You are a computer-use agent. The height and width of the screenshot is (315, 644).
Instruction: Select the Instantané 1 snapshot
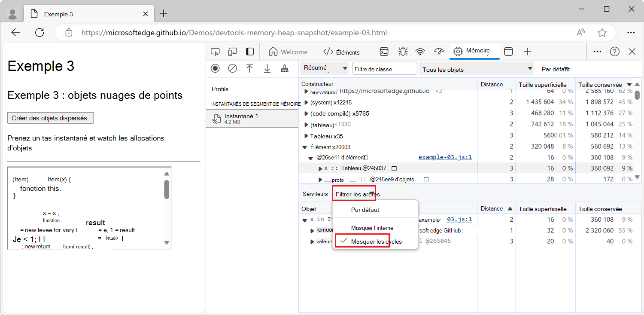tap(252, 119)
